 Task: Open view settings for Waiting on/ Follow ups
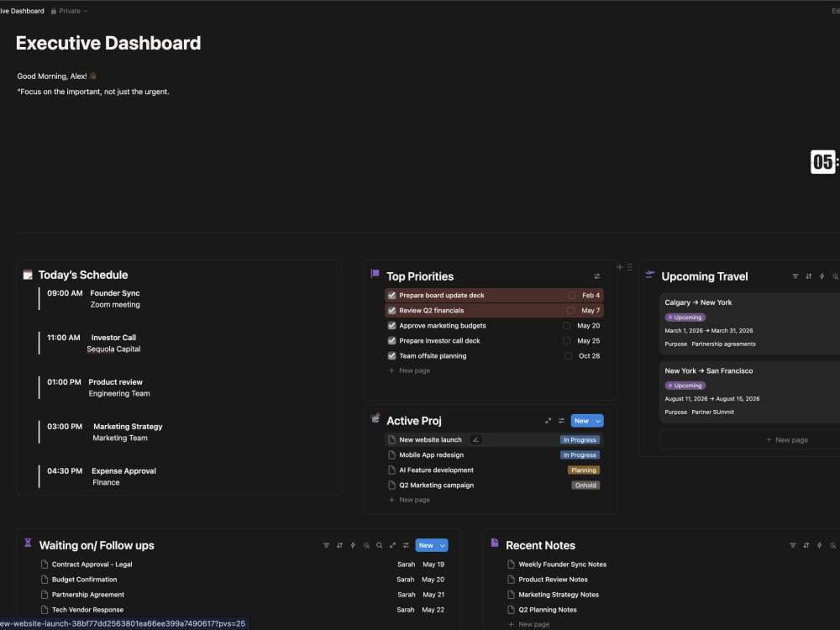[x=406, y=545]
